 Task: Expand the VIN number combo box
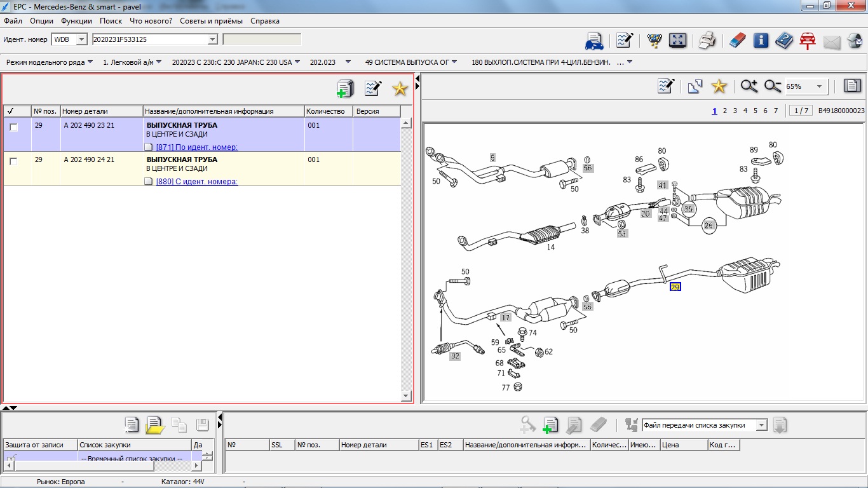click(213, 39)
